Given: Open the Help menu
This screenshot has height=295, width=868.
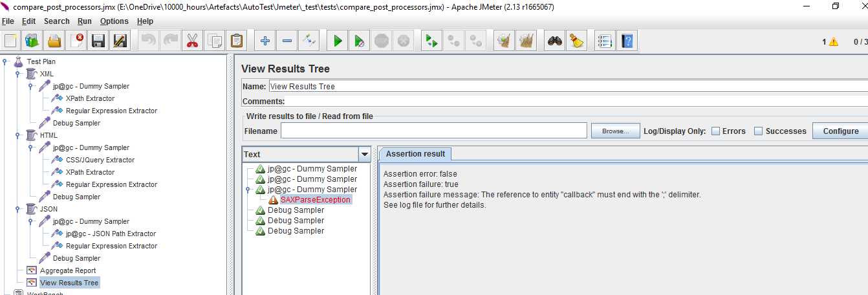Looking at the screenshot, I should 145,21.
